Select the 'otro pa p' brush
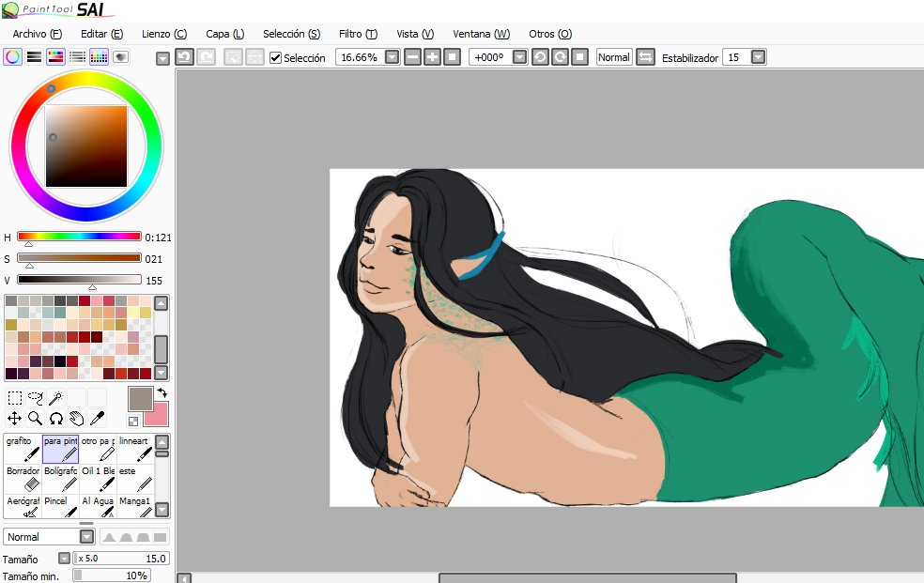The width and height of the screenshot is (924, 583). tap(98, 449)
